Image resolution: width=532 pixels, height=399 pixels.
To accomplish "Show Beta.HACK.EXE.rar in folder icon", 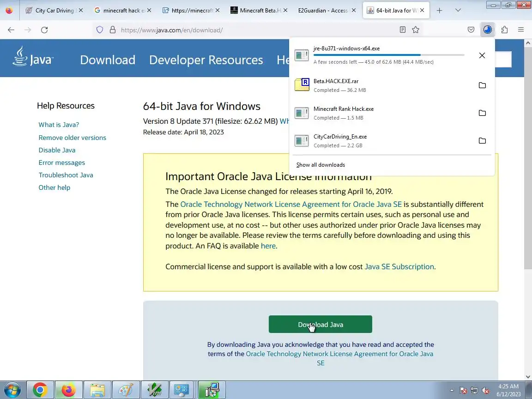I will [482, 85].
